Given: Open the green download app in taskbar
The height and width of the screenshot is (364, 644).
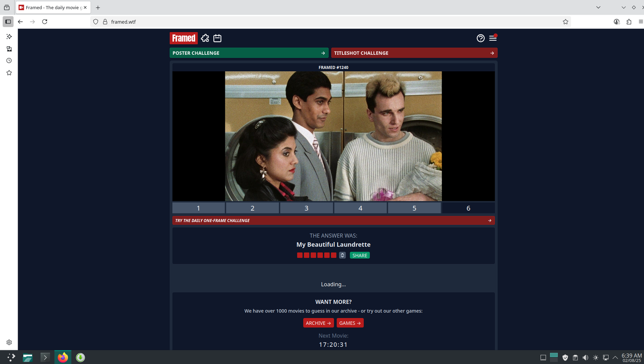Looking at the screenshot, I should [x=80, y=357].
